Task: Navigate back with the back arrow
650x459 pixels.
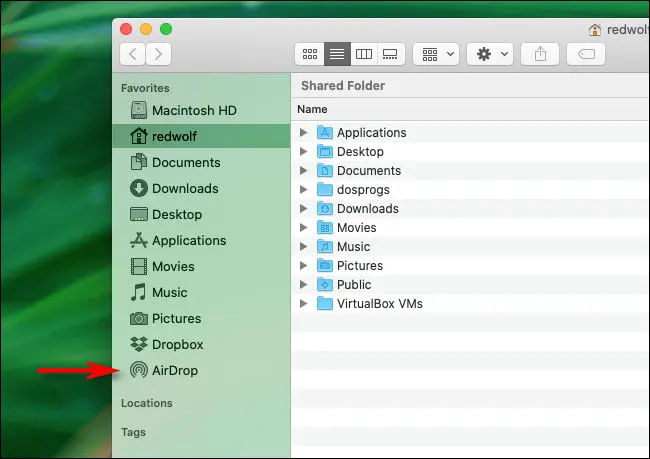Action: click(133, 54)
